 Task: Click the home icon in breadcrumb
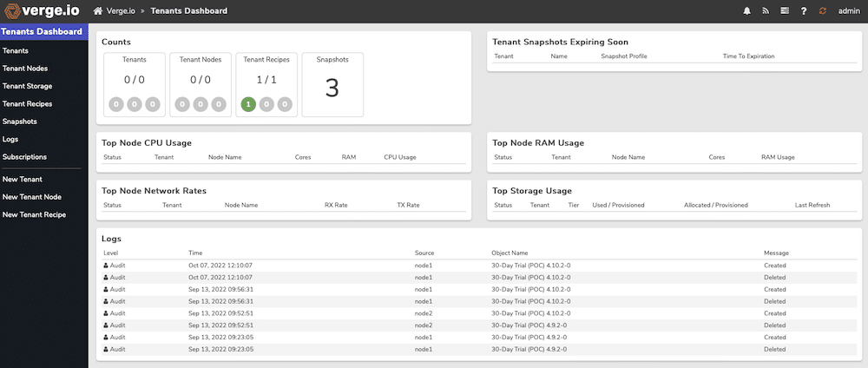[x=98, y=11]
